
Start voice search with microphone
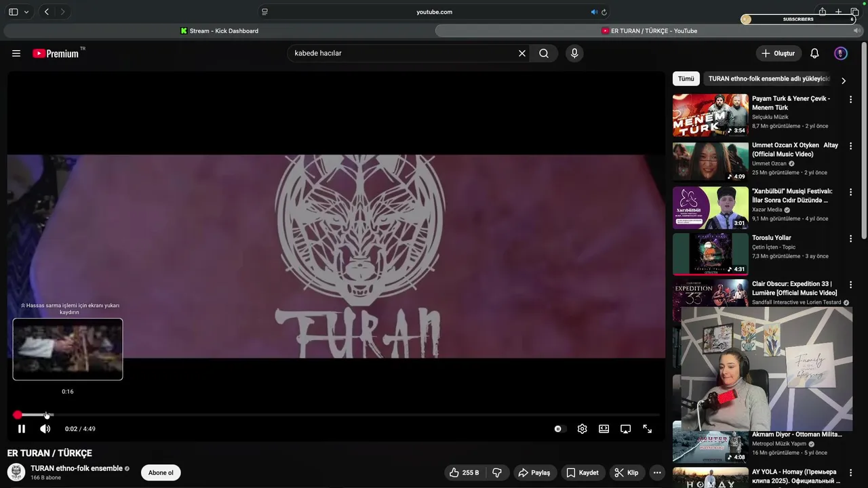click(574, 54)
